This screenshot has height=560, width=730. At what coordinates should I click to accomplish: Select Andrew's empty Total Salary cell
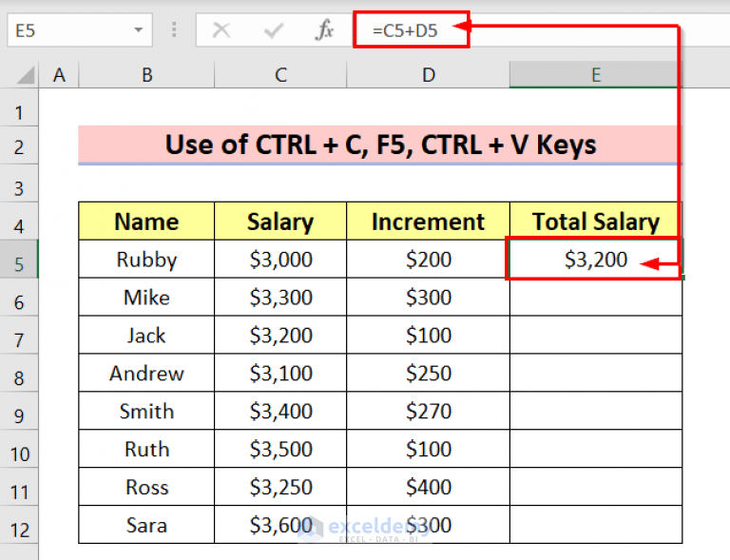pos(596,373)
